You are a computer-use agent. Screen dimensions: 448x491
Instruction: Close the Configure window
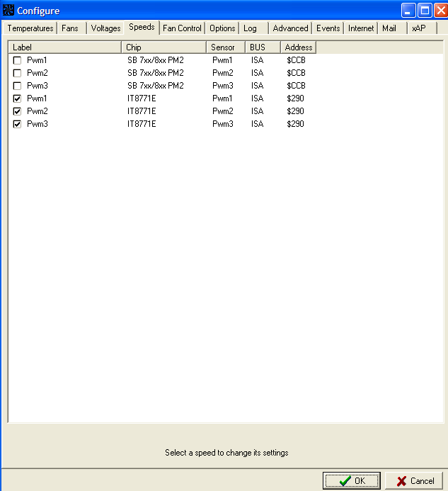pyautogui.click(x=441, y=11)
